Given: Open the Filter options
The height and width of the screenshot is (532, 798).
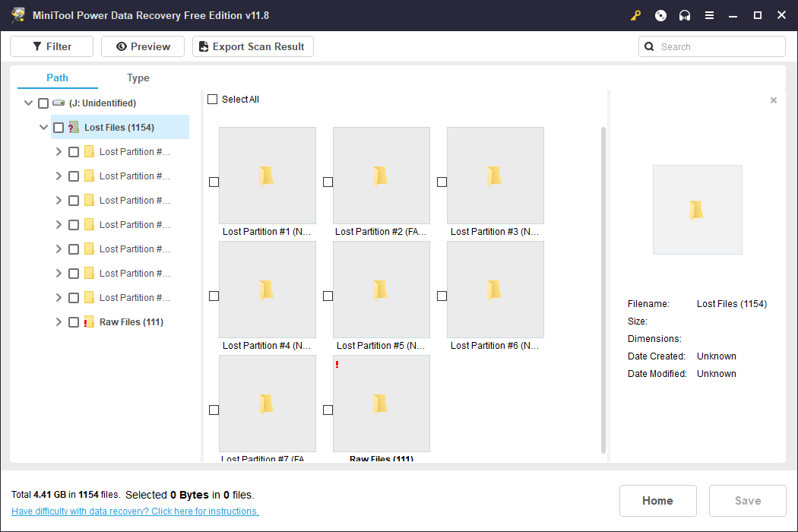Looking at the screenshot, I should coord(52,46).
